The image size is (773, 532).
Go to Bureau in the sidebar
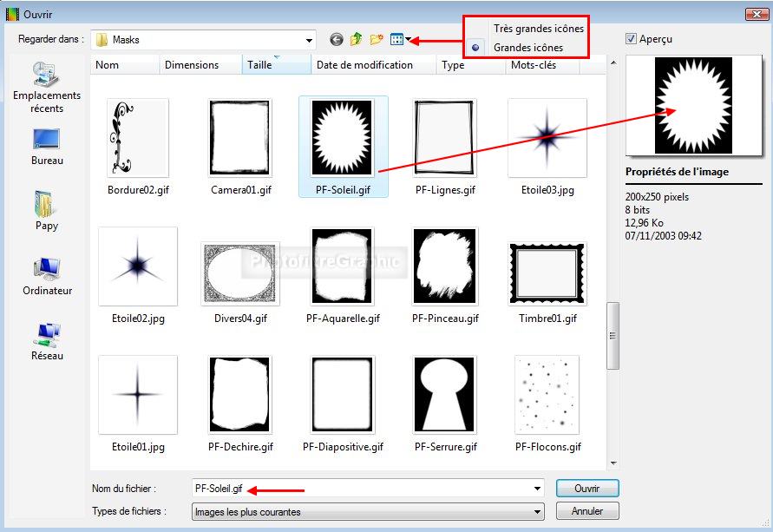[x=47, y=147]
